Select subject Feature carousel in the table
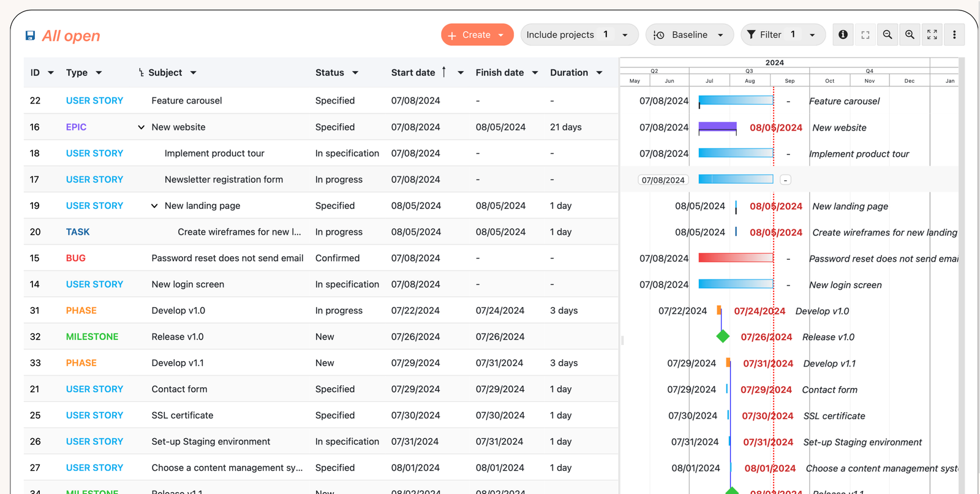Screen dimensions: 980x494 pyautogui.click(x=187, y=101)
